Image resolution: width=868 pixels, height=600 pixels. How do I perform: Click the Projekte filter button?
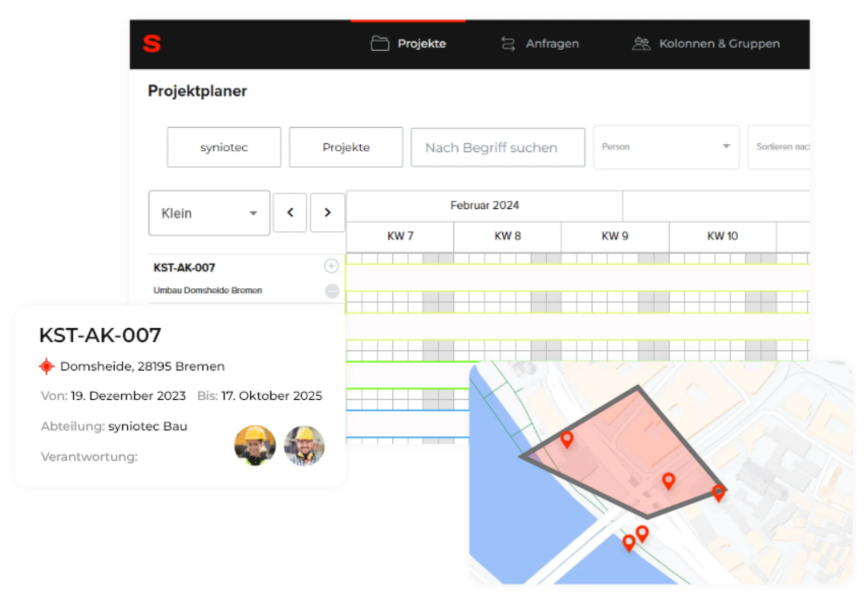coord(345,147)
